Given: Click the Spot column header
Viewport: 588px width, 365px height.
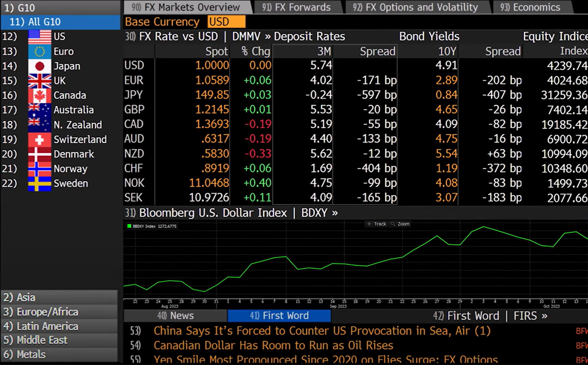Looking at the screenshot, I should [x=216, y=51].
